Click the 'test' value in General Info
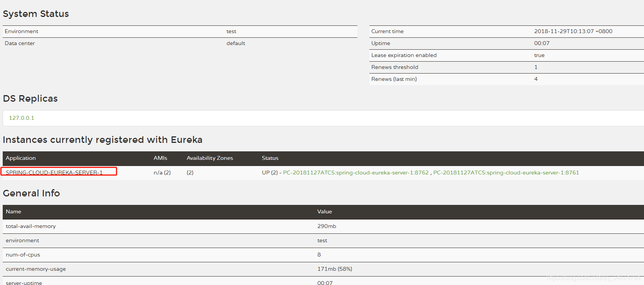 click(x=322, y=240)
